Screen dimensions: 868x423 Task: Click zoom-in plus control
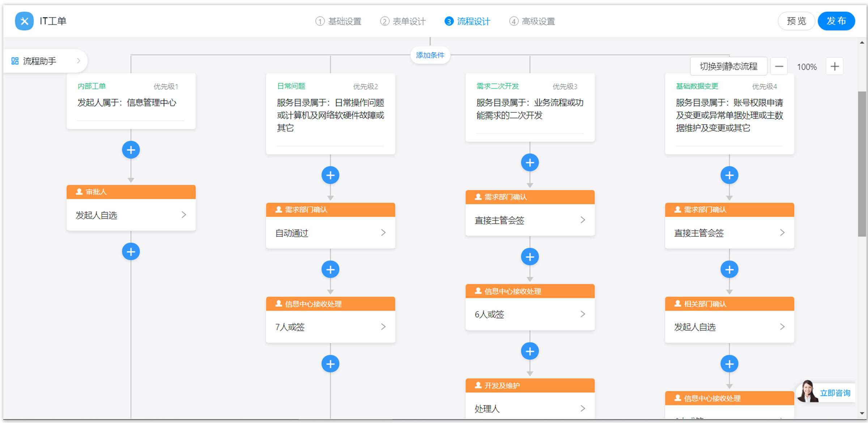click(834, 66)
